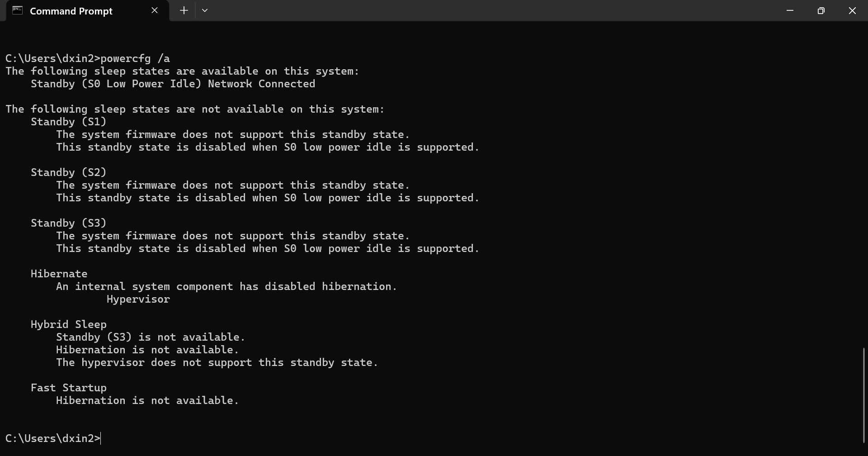This screenshot has height=456, width=868.
Task: Click the Hybrid Sleep heading
Action: coord(69,324)
